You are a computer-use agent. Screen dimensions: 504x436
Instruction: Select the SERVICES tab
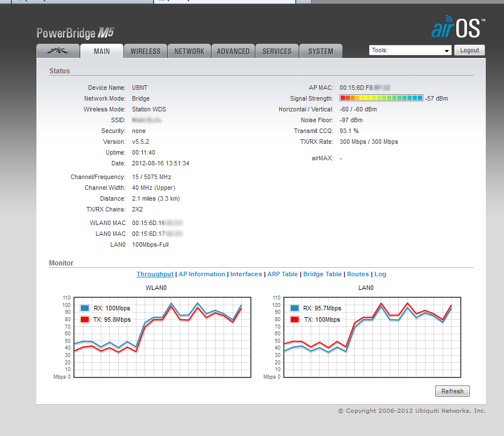coord(277,51)
